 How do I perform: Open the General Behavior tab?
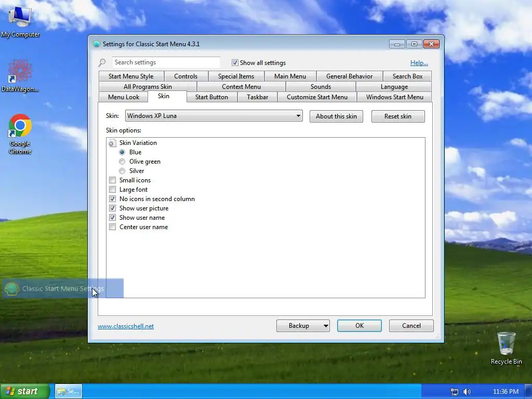[x=350, y=76]
